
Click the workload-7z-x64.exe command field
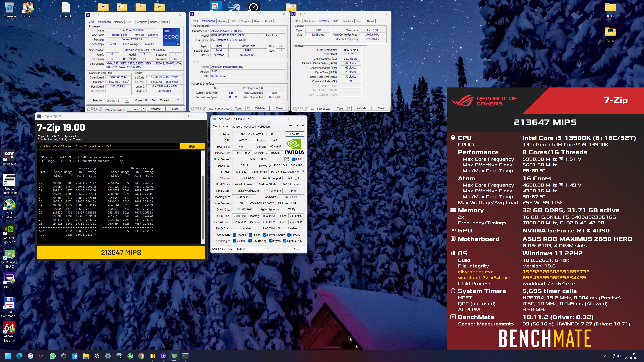[x=108, y=146]
